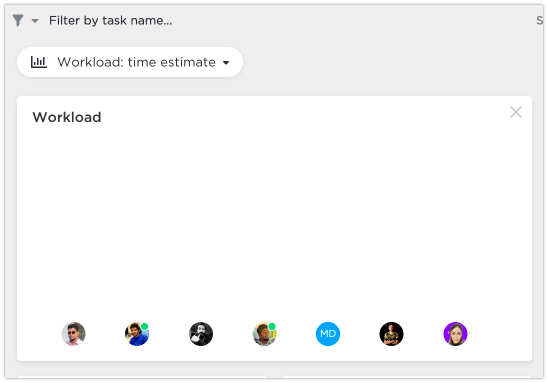Image resolution: width=548 pixels, height=383 pixels.
Task: Close the Workload card with the X
Action: pyautogui.click(x=515, y=112)
